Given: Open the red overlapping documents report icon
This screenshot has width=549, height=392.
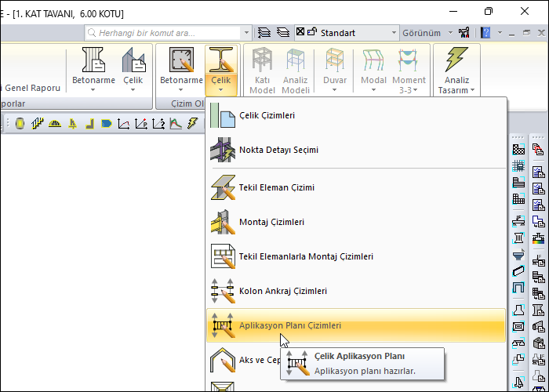Looking at the screenshot, I should [539, 150].
